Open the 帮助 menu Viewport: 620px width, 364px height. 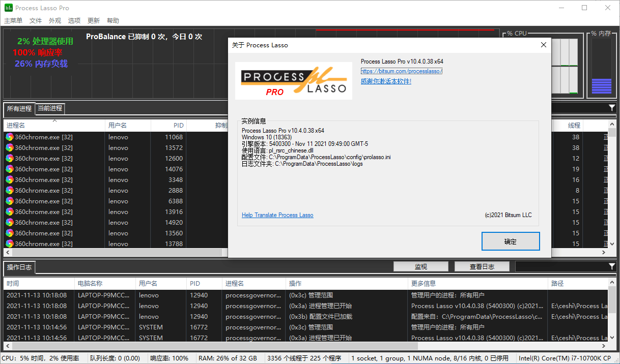[112, 20]
